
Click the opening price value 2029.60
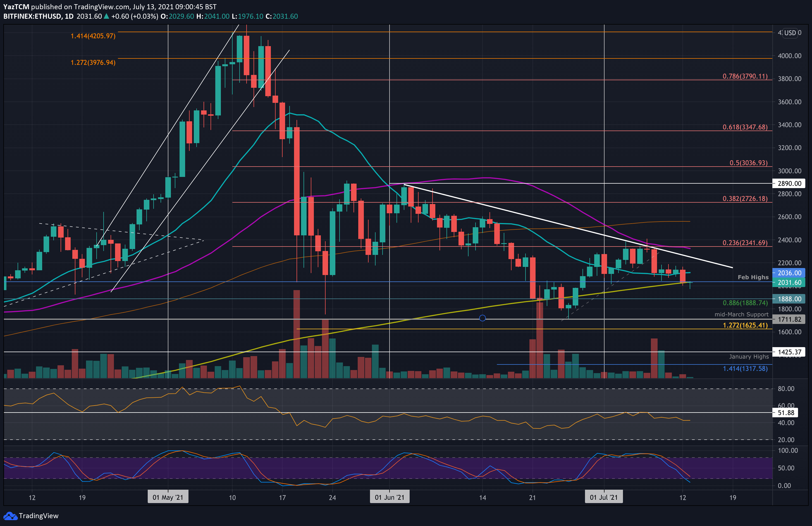click(181, 16)
